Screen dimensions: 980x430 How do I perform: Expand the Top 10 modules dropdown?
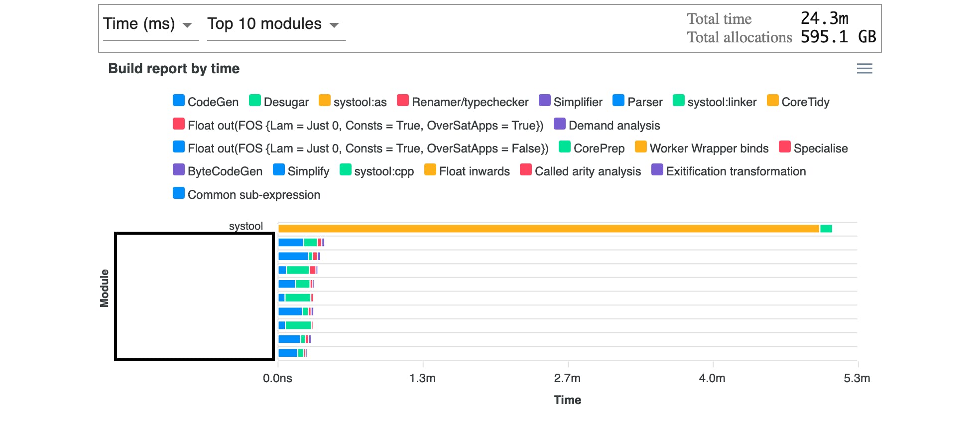tap(275, 24)
